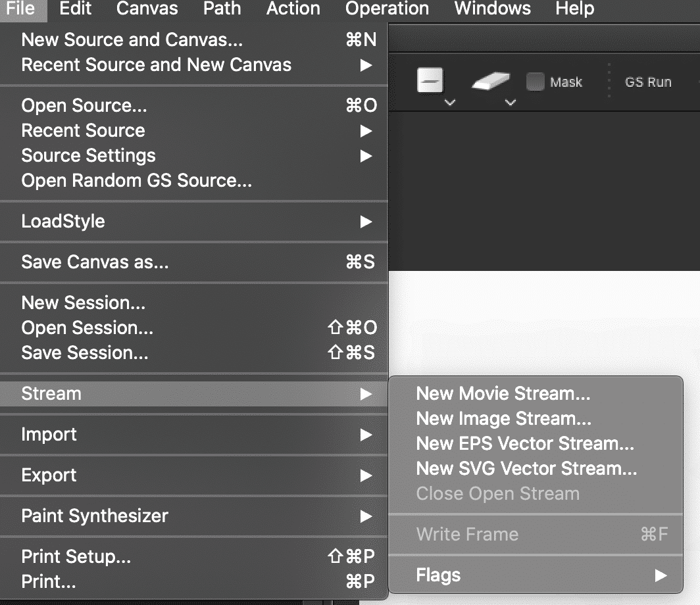Image resolution: width=700 pixels, height=605 pixels.
Task: Select New Image Stream...
Action: 536,419
